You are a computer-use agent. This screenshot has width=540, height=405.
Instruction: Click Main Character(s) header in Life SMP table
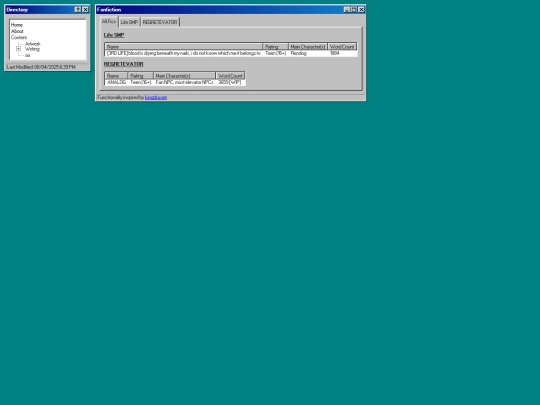click(x=308, y=46)
